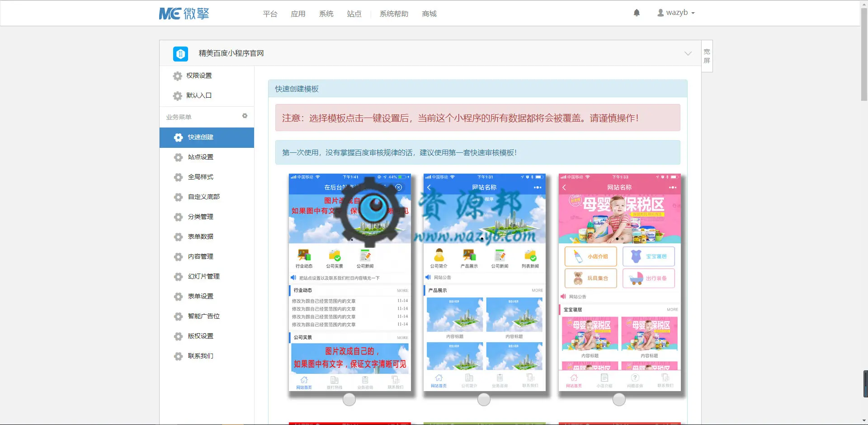Click the 业务菜单 gear settings icon
This screenshot has height=425, width=868.
click(x=245, y=116)
